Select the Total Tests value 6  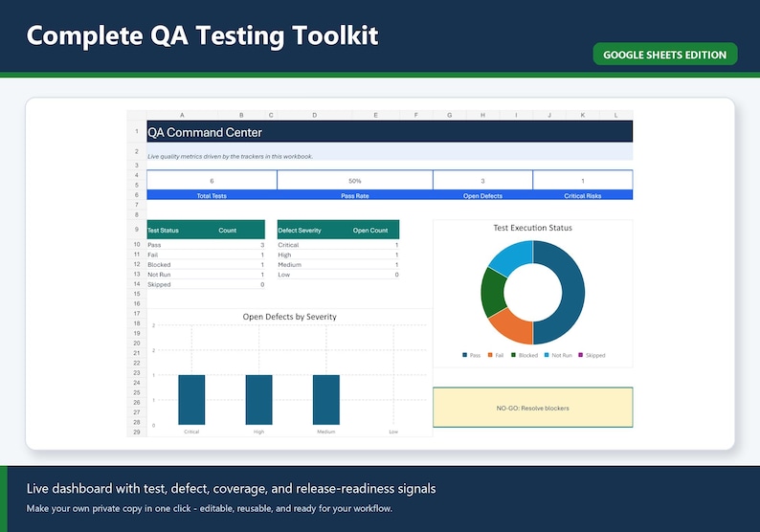212,180
